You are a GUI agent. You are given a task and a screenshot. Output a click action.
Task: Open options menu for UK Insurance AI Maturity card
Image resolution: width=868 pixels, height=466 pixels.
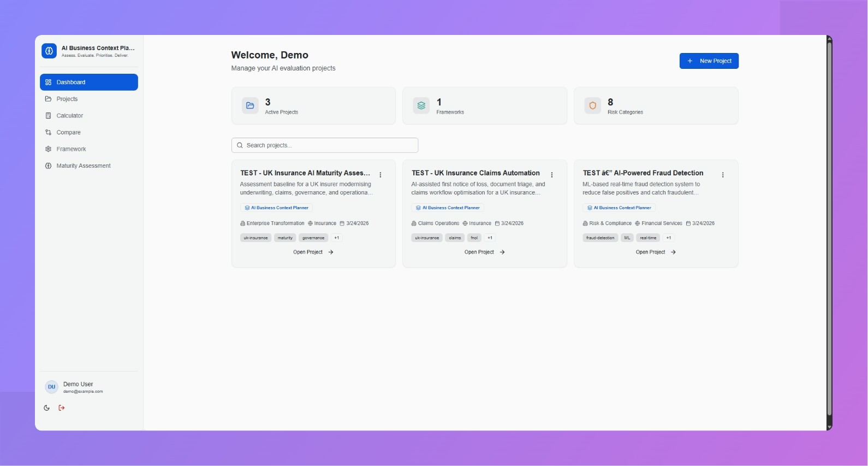[x=381, y=175]
